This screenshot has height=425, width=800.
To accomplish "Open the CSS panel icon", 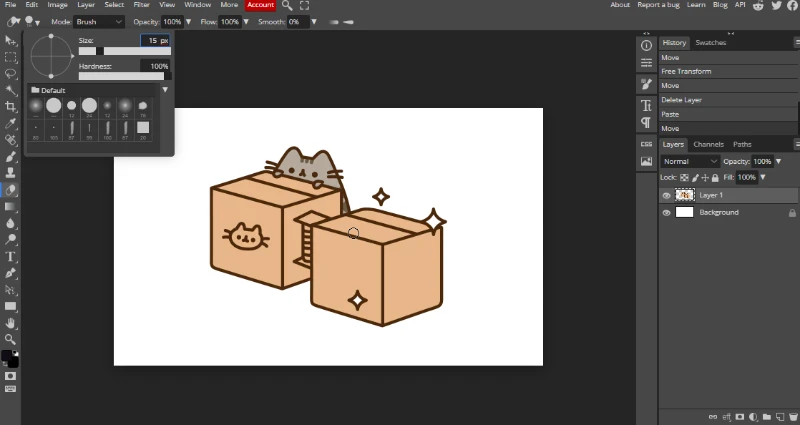I will pos(646,144).
